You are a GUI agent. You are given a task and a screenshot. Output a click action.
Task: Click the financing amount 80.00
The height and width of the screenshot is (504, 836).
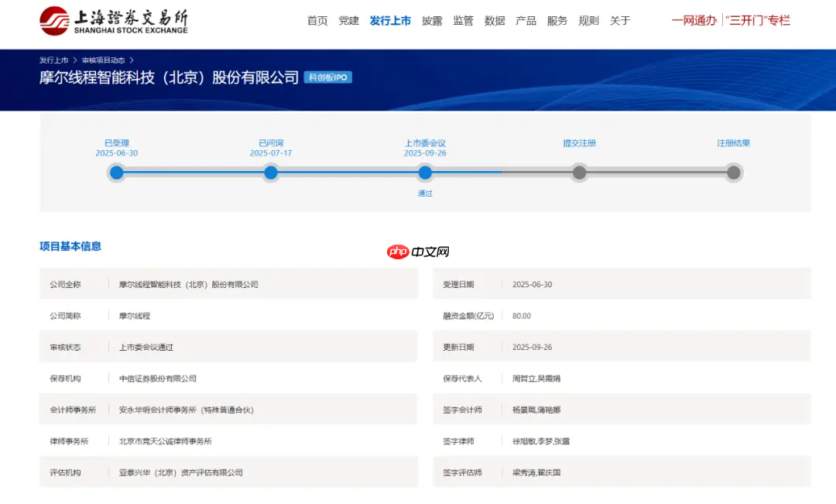pyautogui.click(x=522, y=316)
